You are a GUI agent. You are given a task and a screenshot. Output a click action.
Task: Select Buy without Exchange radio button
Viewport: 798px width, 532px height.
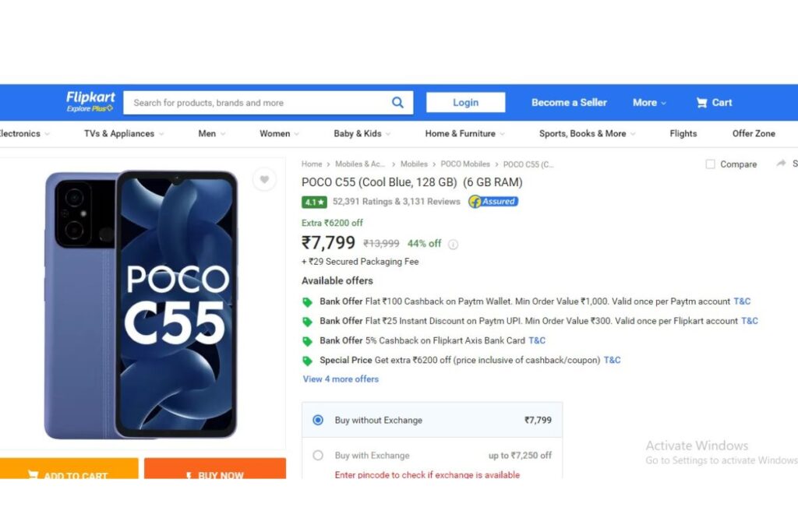(318, 420)
